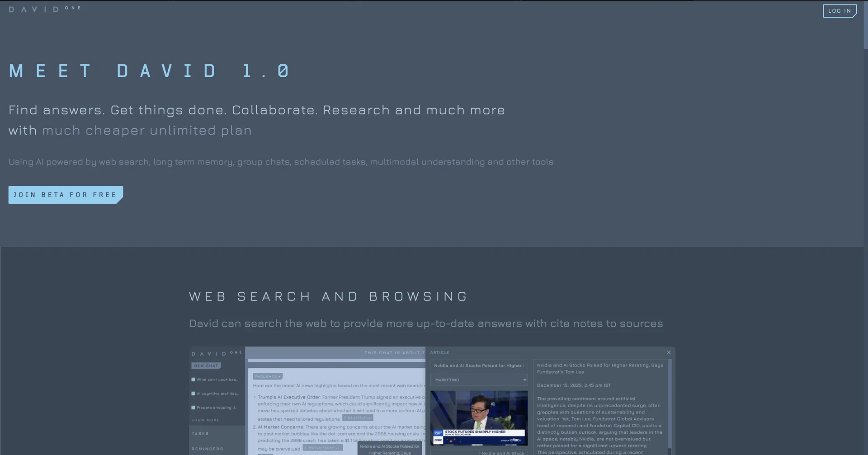Viewport: 868px width, 455px height.
Task: Click NEW CHAT in the demo sidebar
Action: click(x=206, y=366)
